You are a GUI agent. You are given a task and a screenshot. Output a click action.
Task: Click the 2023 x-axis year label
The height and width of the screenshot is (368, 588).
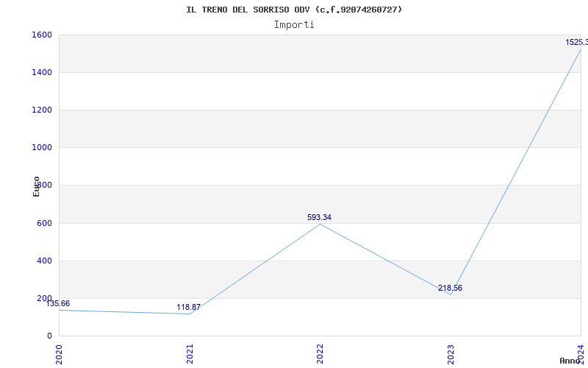[451, 354]
